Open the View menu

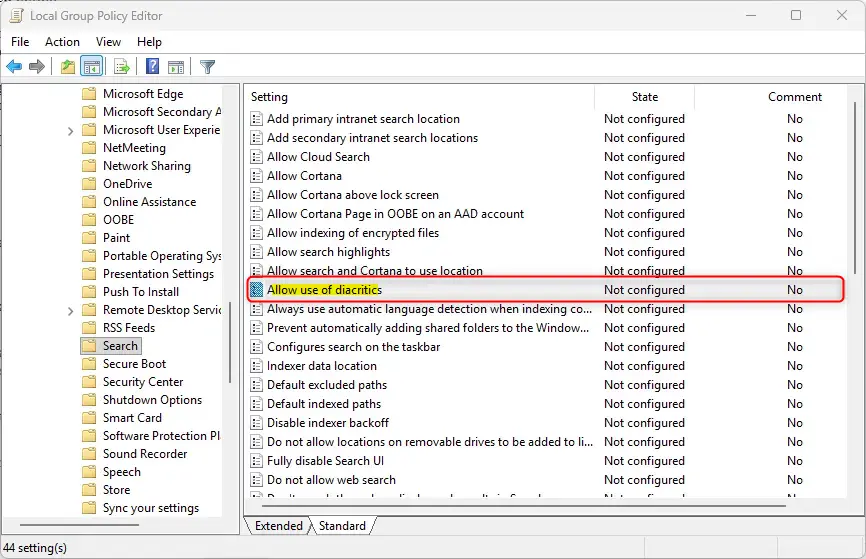[108, 42]
